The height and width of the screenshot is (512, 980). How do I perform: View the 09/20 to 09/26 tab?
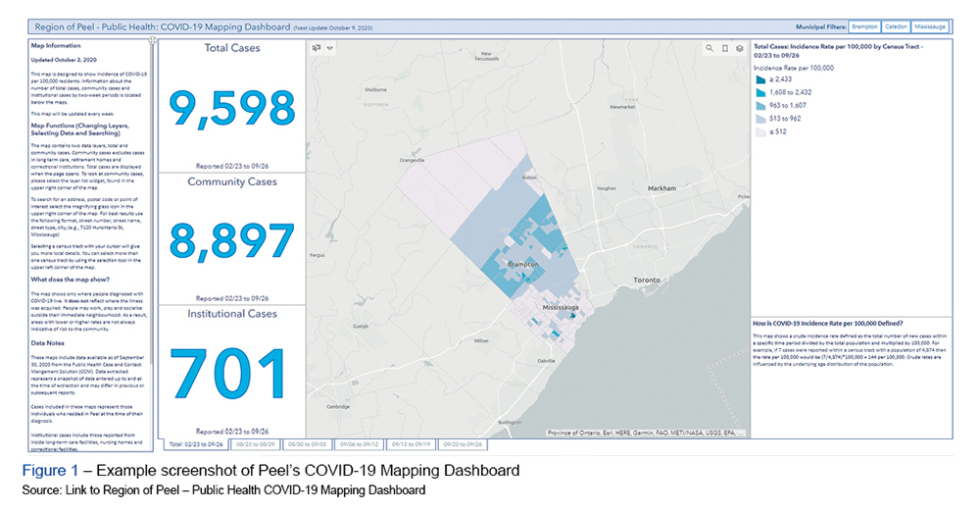(462, 443)
